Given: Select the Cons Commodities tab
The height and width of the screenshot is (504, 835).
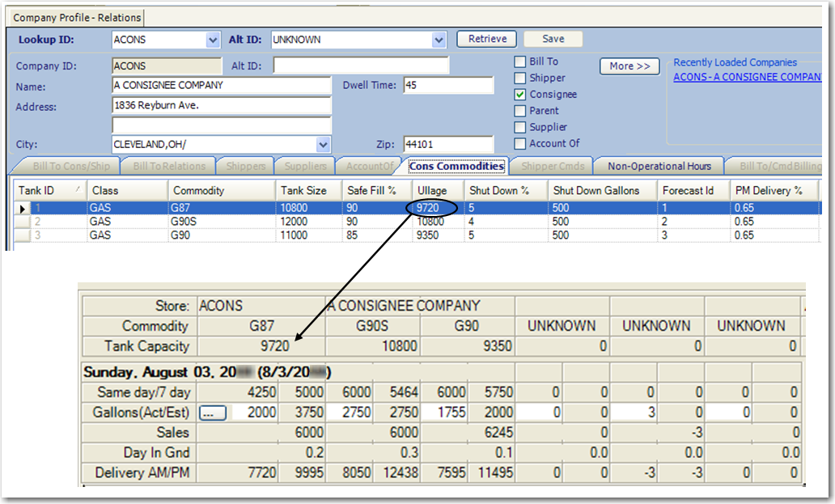Looking at the screenshot, I should 456,166.
